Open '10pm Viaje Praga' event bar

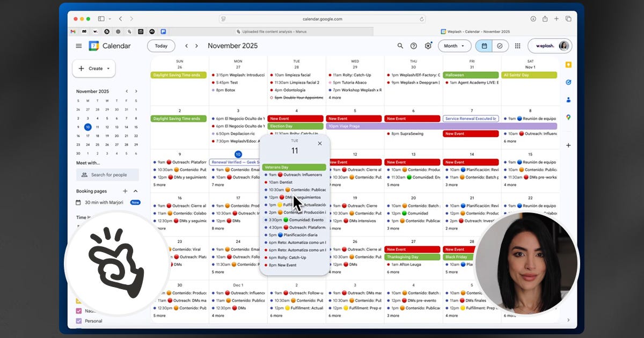(x=442, y=126)
